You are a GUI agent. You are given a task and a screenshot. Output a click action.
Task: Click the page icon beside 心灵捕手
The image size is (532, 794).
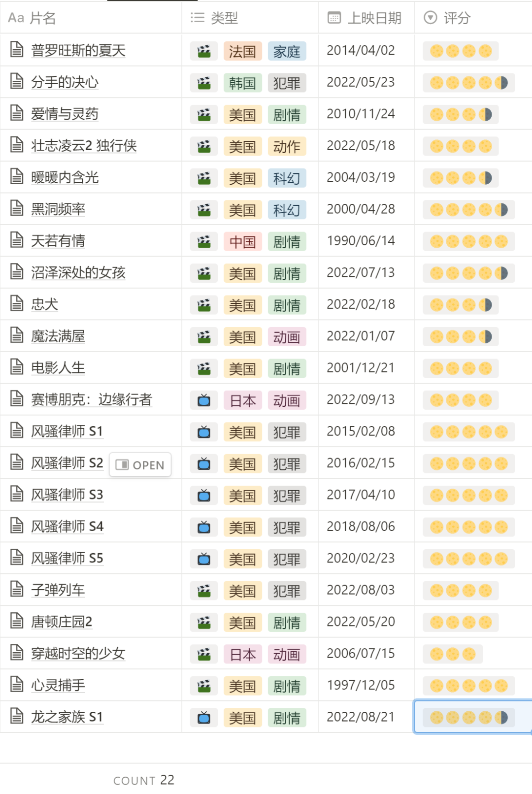click(x=17, y=684)
